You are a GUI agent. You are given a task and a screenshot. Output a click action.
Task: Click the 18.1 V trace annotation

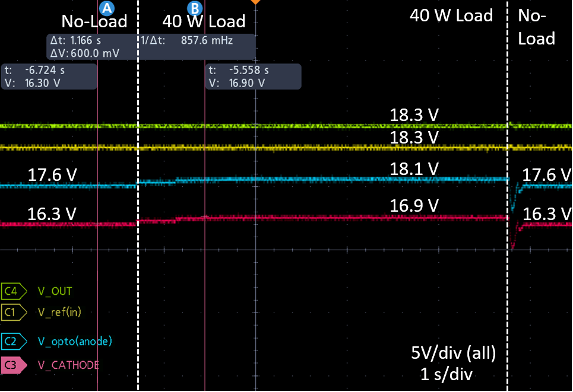pyautogui.click(x=414, y=168)
